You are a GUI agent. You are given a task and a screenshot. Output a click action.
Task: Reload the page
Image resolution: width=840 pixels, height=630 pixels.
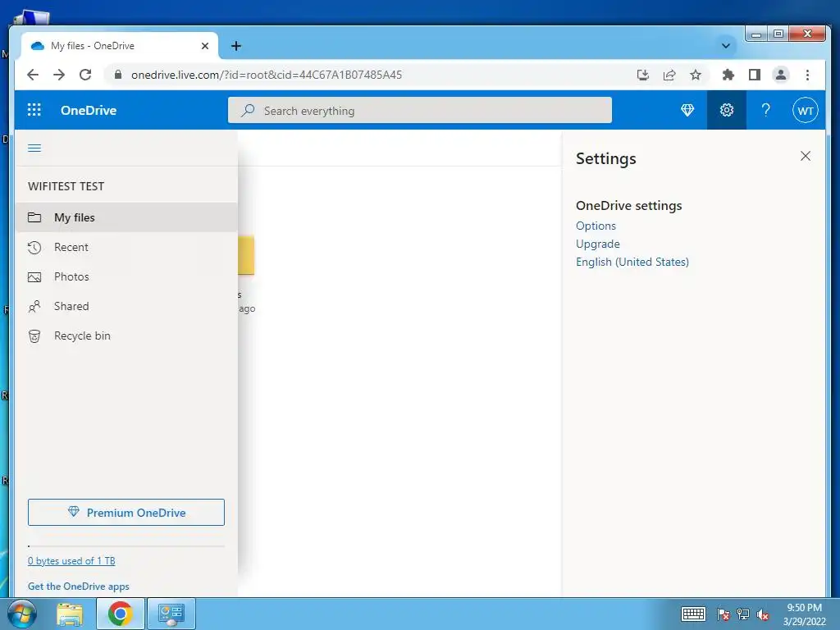click(x=85, y=75)
